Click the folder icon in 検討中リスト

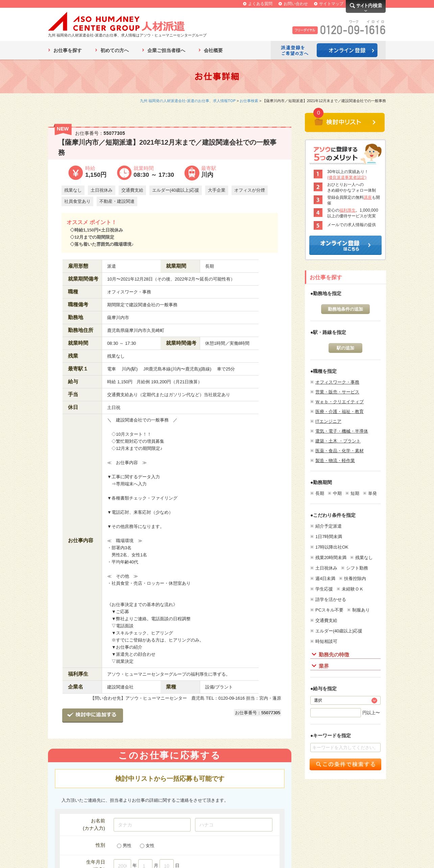[318, 122]
